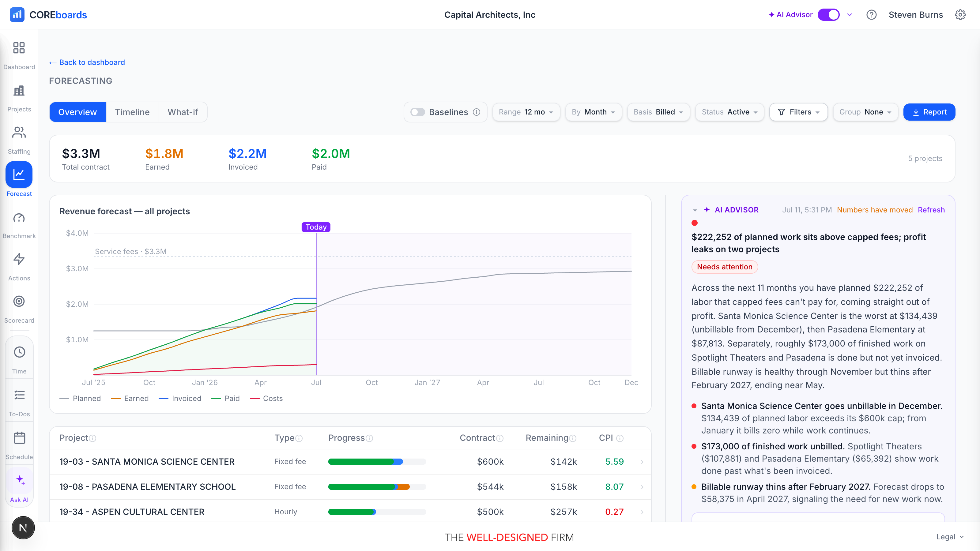Viewport: 980px width, 551px height.
Task: Open 19-03 Santa Monica Science Center project
Action: 147,462
